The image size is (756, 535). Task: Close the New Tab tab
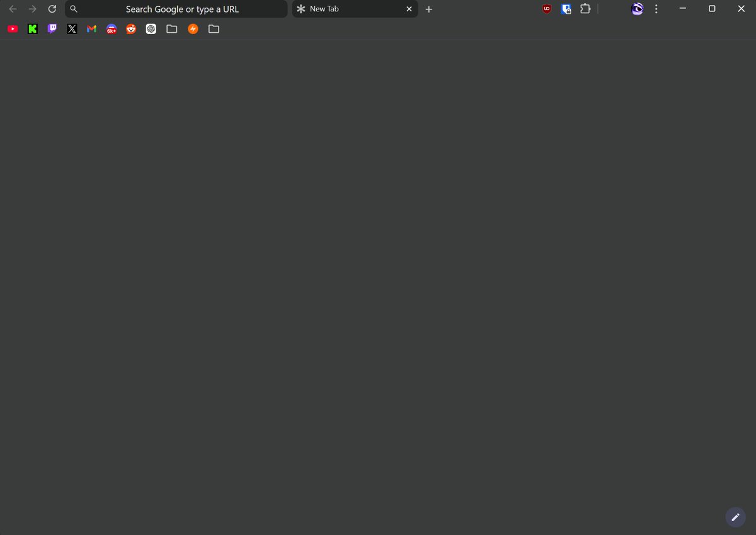click(409, 9)
